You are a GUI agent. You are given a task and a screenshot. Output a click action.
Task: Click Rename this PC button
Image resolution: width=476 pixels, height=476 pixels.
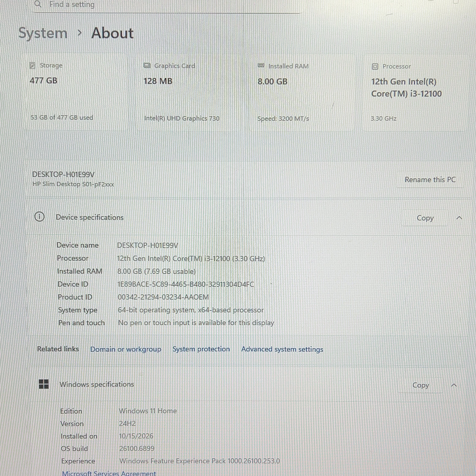(430, 180)
